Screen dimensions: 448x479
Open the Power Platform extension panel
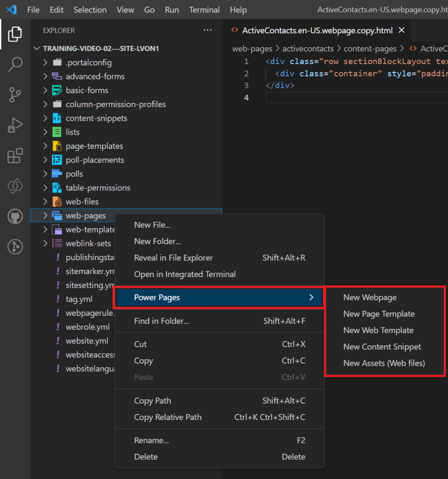15,186
